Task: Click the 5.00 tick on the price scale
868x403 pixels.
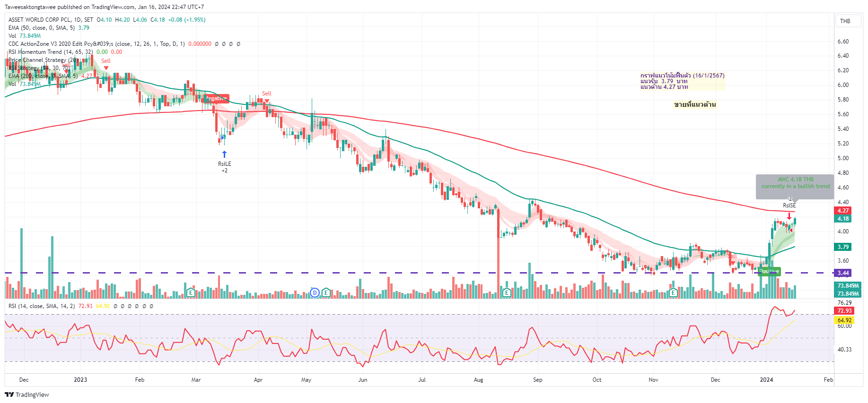Action: tap(843, 158)
